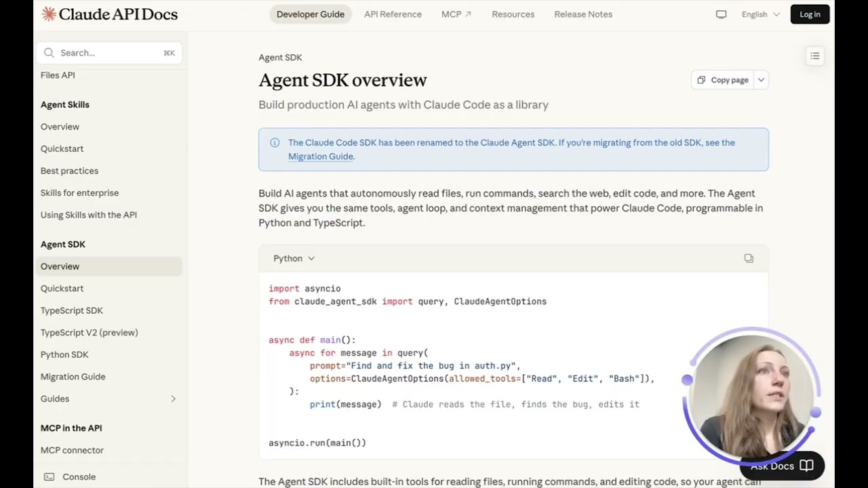The width and height of the screenshot is (868, 488).
Task: Click the ⌘K shortcut hint in search
Action: [x=169, y=53]
